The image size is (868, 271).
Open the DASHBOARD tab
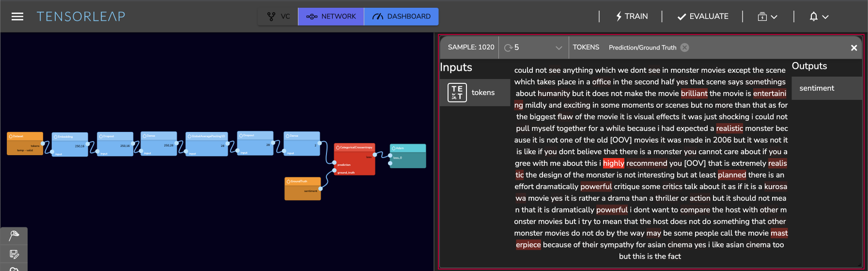(x=401, y=16)
